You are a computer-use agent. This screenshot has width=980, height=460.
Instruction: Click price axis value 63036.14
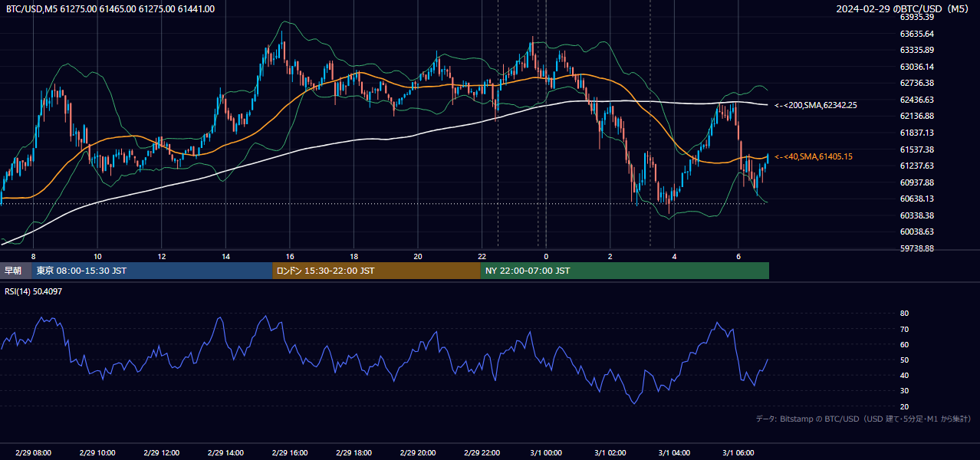(916, 67)
